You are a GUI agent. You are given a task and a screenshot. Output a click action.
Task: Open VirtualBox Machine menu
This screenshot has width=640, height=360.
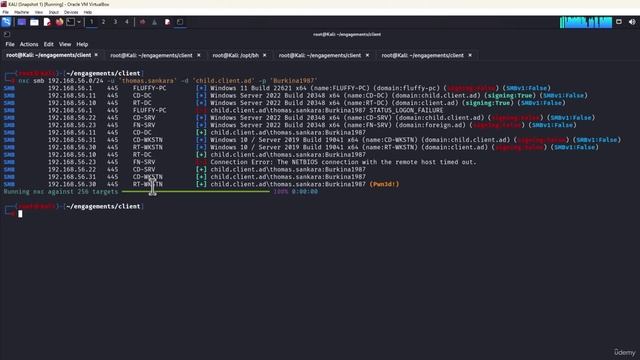coord(22,12)
